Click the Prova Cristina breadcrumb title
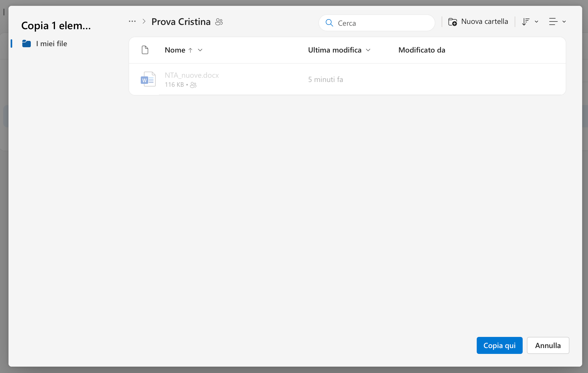Screen dimensions: 588x373 (181, 22)
